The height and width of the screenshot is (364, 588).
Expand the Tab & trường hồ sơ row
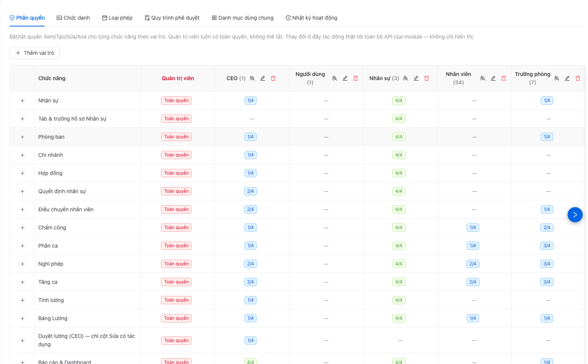pyautogui.click(x=22, y=119)
